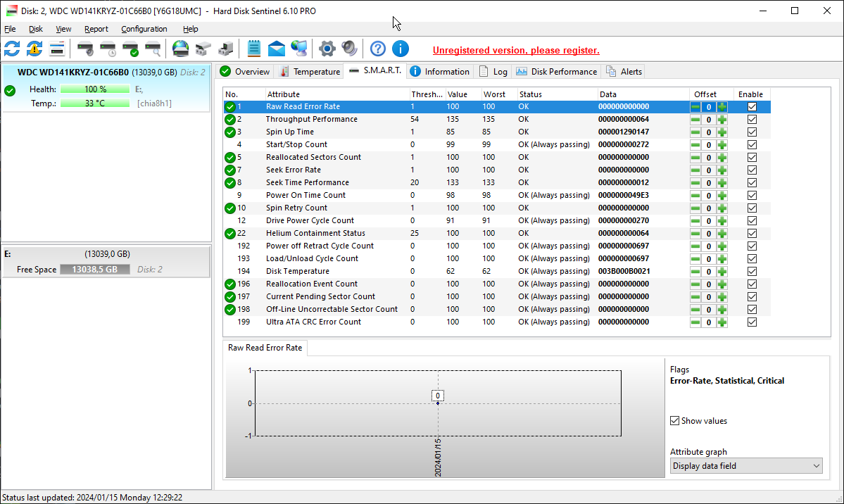Click the blue envelope e-mail icon
844x504 pixels.
pyautogui.click(x=277, y=49)
